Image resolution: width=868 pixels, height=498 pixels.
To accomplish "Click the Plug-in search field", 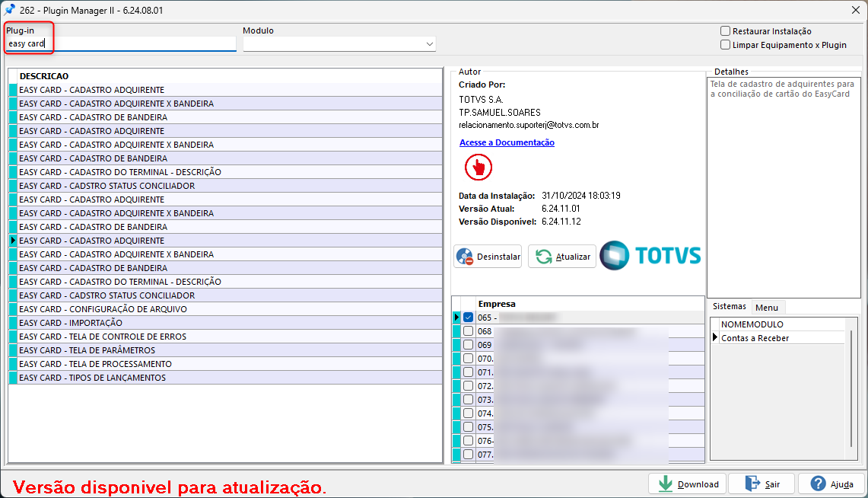I will 121,43.
